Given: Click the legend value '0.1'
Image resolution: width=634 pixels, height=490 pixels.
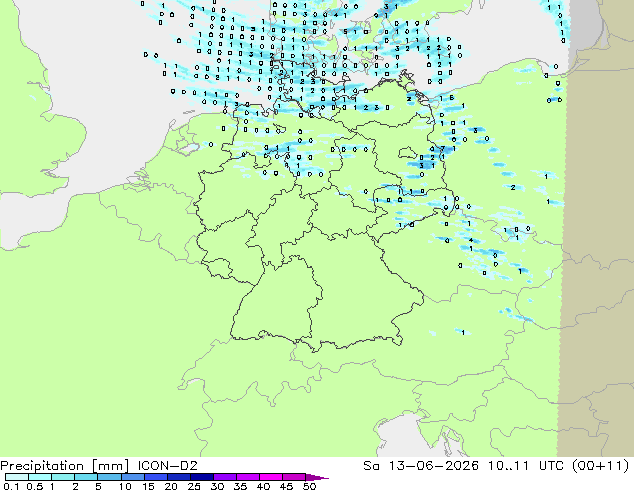Looking at the screenshot, I should [x=11, y=486].
